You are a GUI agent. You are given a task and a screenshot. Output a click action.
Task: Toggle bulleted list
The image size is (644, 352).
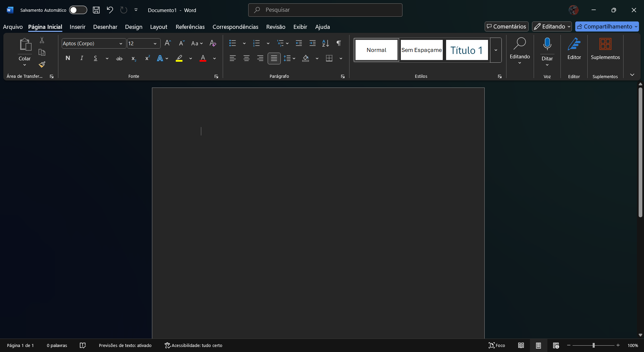[x=233, y=43]
